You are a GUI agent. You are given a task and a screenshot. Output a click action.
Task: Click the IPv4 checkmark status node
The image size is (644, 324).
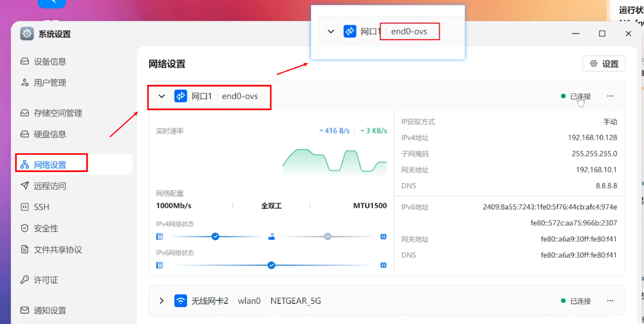coord(215,236)
